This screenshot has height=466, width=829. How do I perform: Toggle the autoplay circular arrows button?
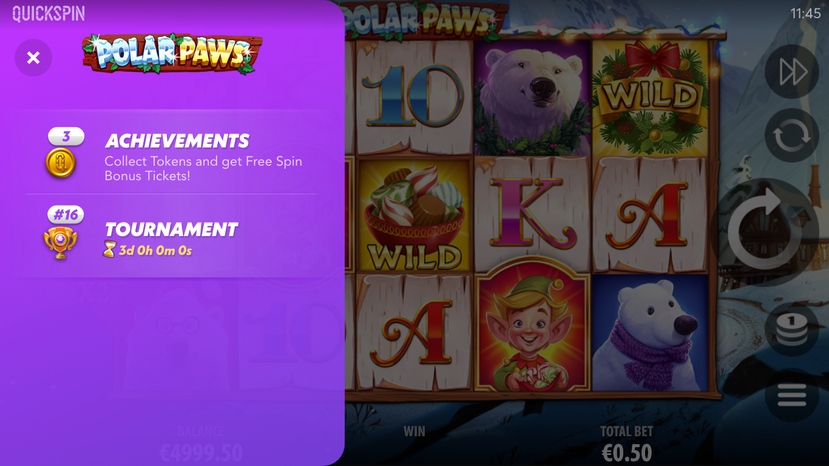click(791, 136)
